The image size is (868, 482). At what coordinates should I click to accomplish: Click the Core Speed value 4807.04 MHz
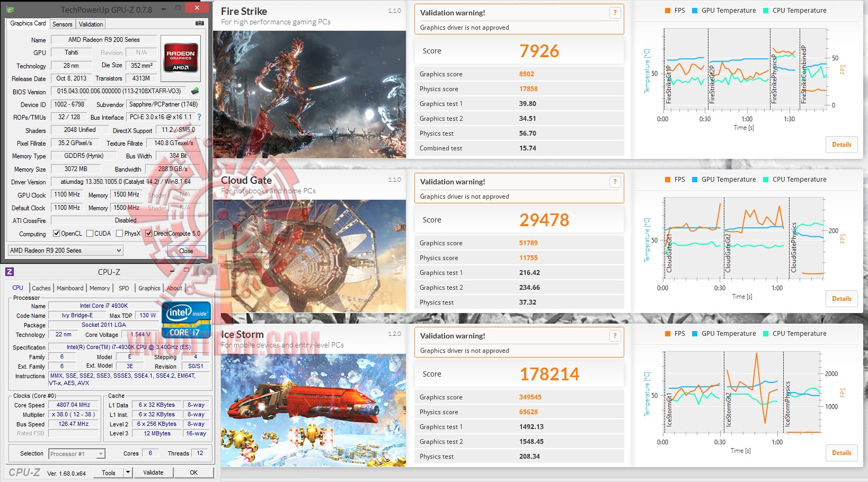73,405
